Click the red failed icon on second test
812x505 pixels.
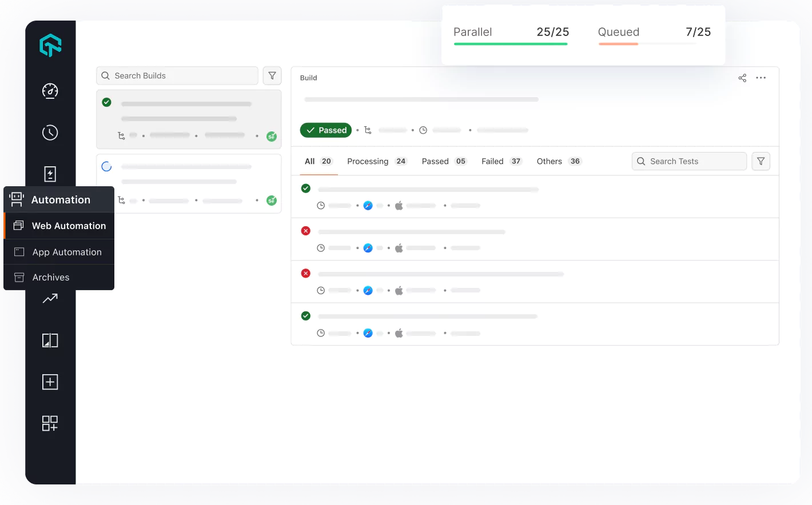(x=306, y=231)
